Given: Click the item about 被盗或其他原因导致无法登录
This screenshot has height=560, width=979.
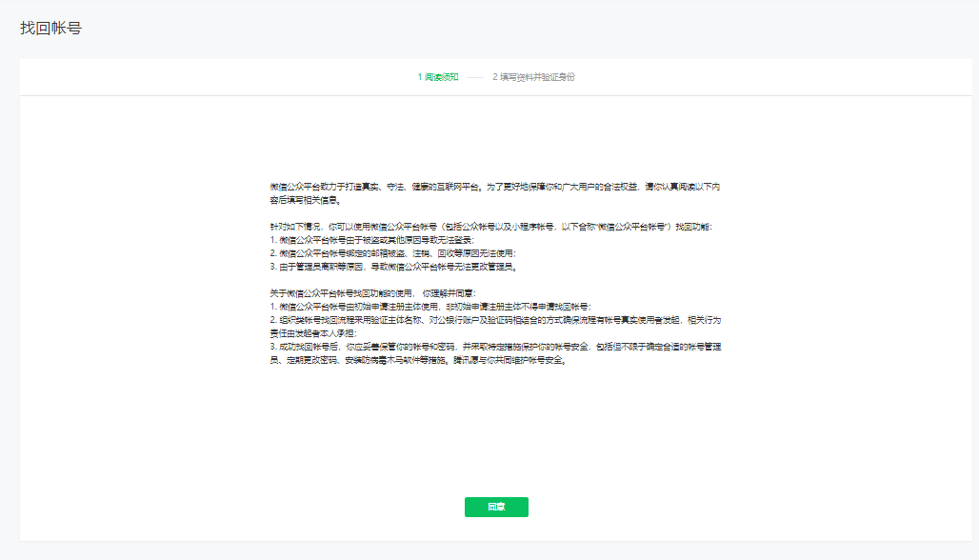Looking at the screenshot, I should pos(372,240).
